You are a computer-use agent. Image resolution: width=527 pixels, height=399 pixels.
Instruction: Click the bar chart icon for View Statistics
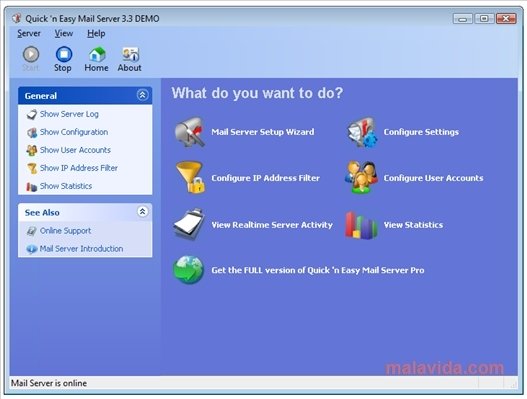coord(361,225)
